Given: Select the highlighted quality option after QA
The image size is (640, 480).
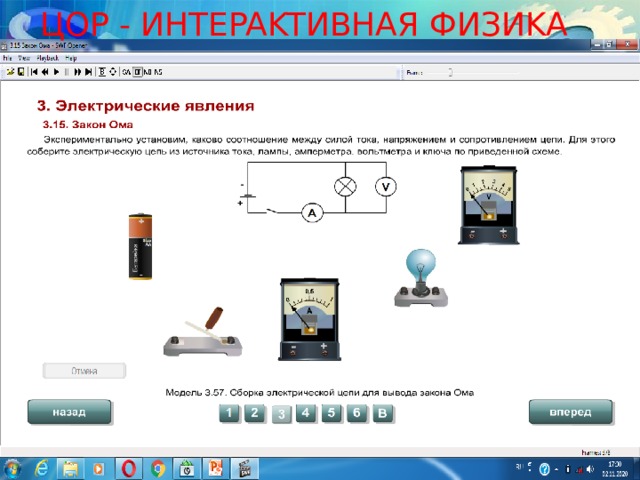Looking at the screenshot, I should 138,72.
